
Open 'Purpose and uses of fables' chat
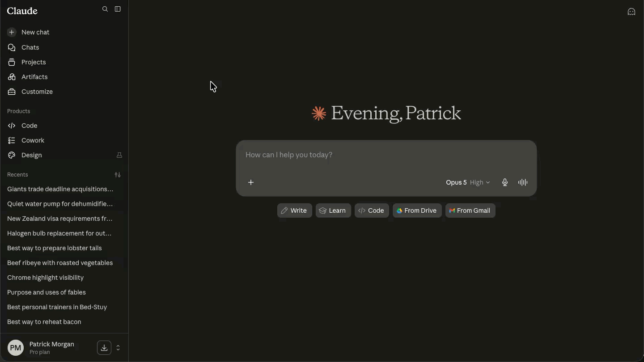(x=64, y=292)
